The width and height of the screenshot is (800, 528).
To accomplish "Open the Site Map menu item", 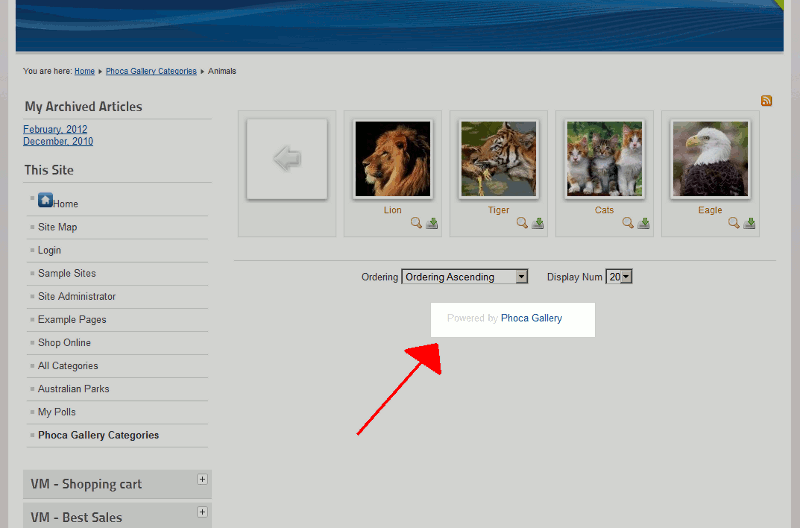I will coord(58,227).
